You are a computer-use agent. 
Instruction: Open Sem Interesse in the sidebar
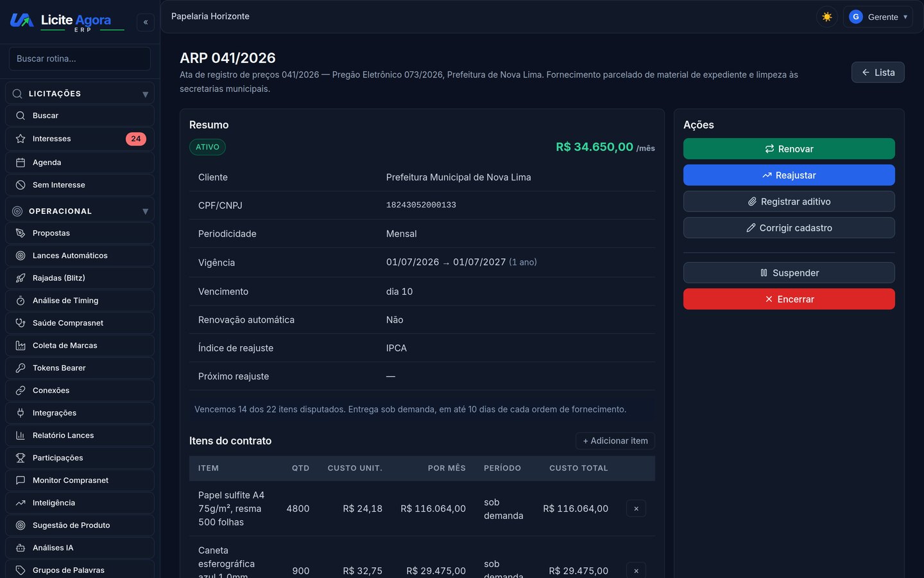[80, 185]
